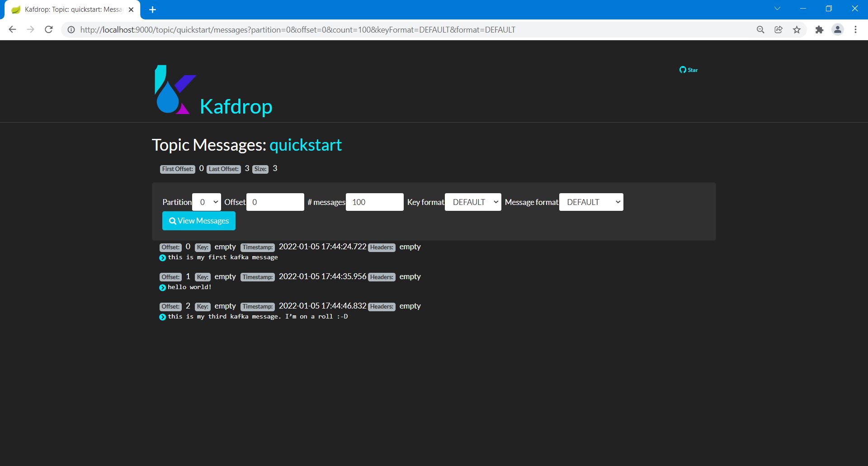Click the View Messages button
Viewport: 868px width, 466px height.
(199, 221)
